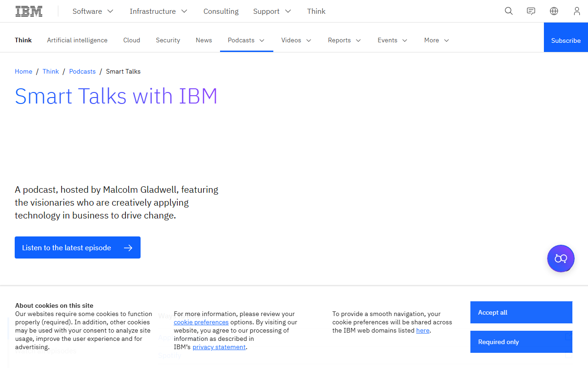The height and width of the screenshot is (368, 588).
Task: Go to Home breadcrumb link
Action: 23,71
